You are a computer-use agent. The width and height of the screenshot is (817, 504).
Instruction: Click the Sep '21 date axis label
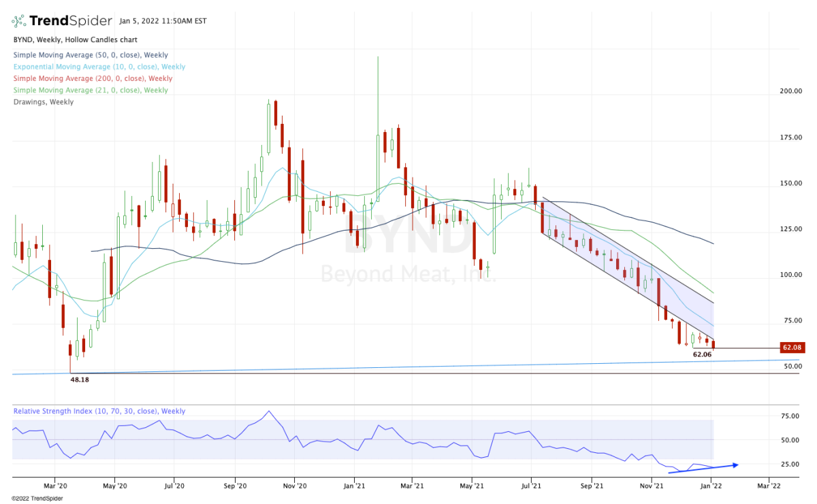click(592, 486)
